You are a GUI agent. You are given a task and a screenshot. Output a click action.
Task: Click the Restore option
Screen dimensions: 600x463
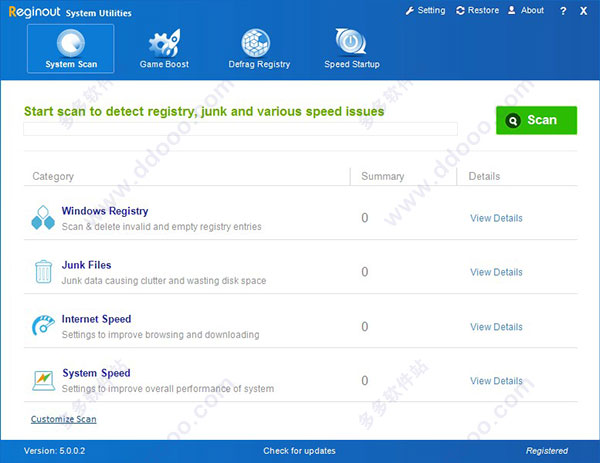click(478, 10)
